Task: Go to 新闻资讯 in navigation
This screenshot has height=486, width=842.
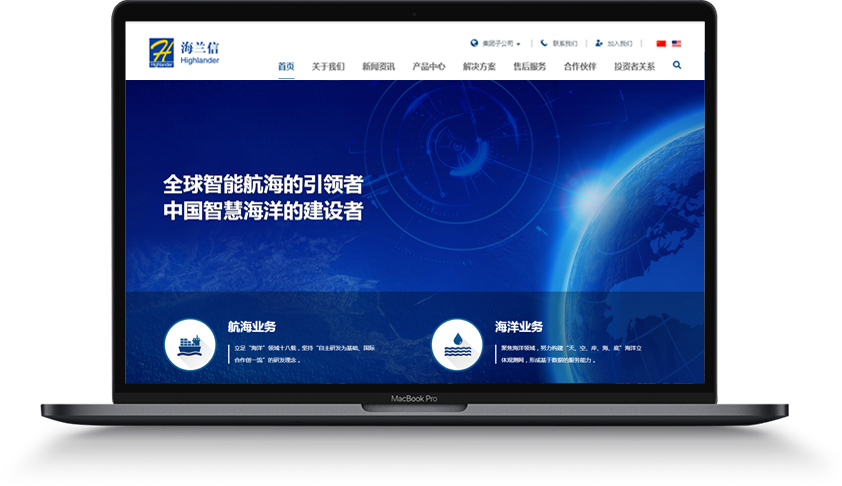Action: (378, 66)
